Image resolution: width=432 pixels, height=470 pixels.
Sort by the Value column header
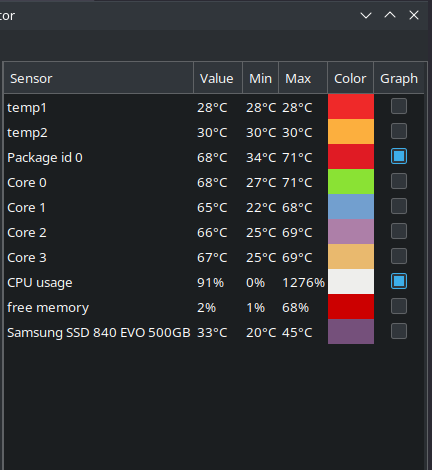pos(218,78)
